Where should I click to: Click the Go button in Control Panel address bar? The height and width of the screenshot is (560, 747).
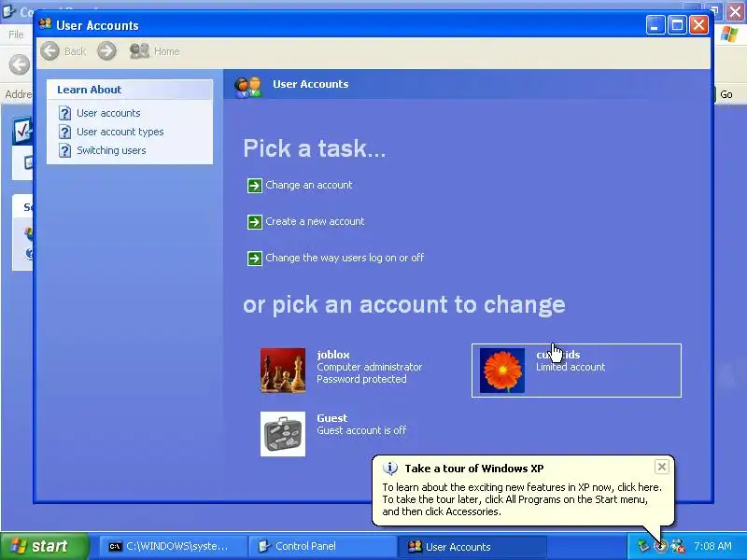pyautogui.click(x=726, y=94)
